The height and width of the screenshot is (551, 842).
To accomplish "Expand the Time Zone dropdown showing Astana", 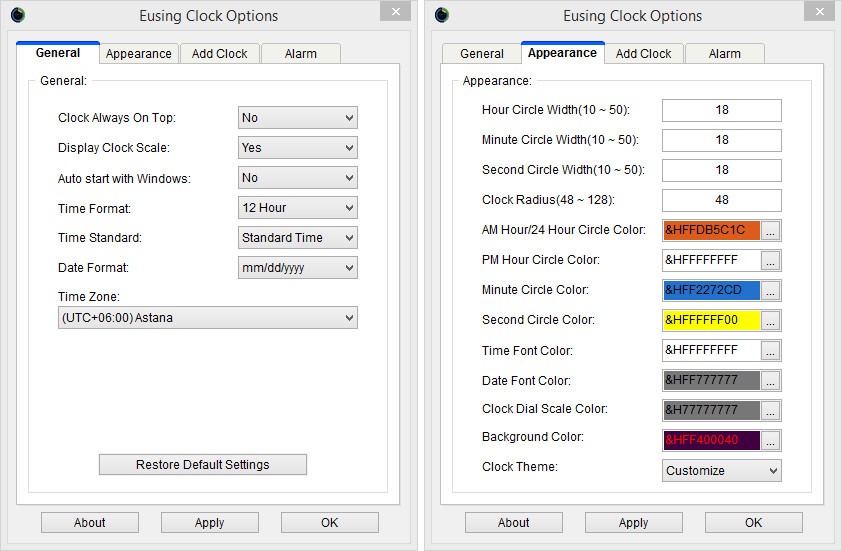I will [x=208, y=318].
